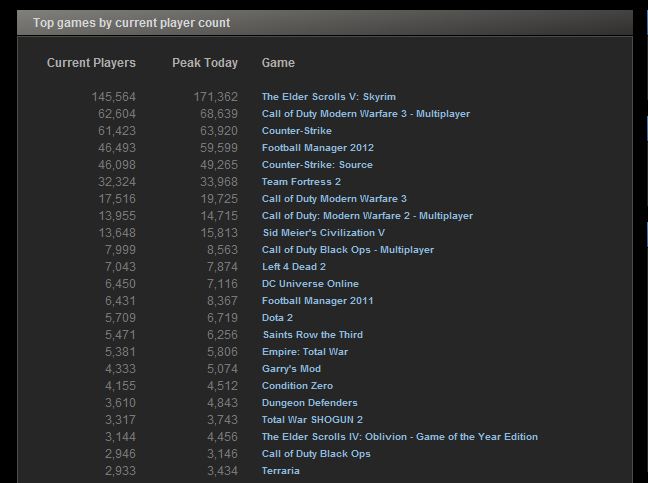Open Call of Duty: Modern Warfare 2 - Multiplayer
The height and width of the screenshot is (483, 648).
367,216
